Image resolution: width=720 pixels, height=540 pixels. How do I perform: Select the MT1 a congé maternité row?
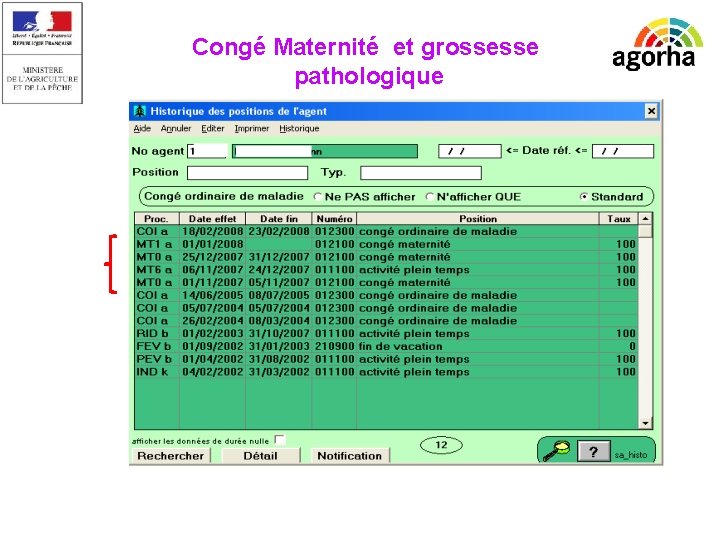[386, 244]
